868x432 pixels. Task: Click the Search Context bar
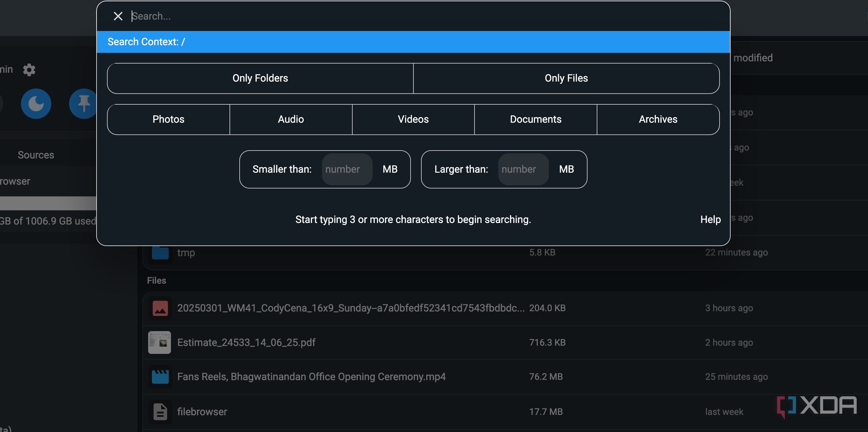tap(413, 42)
